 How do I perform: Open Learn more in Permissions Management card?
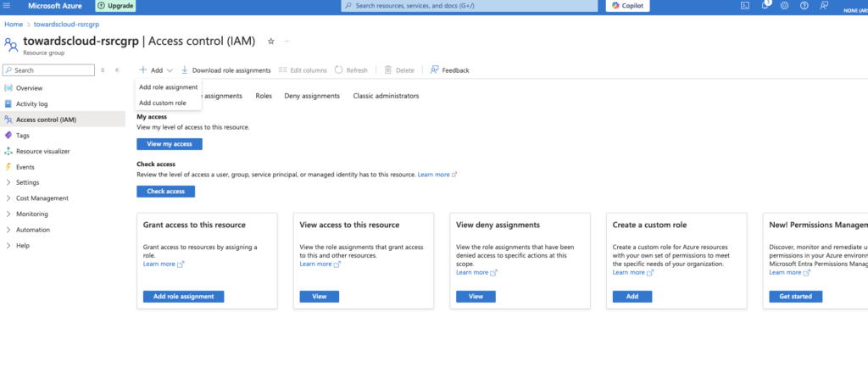(789, 272)
